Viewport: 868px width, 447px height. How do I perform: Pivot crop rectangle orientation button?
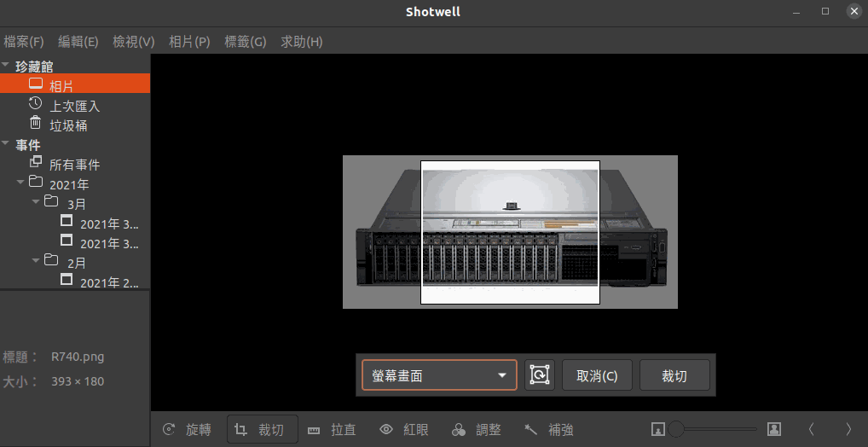tap(539, 375)
